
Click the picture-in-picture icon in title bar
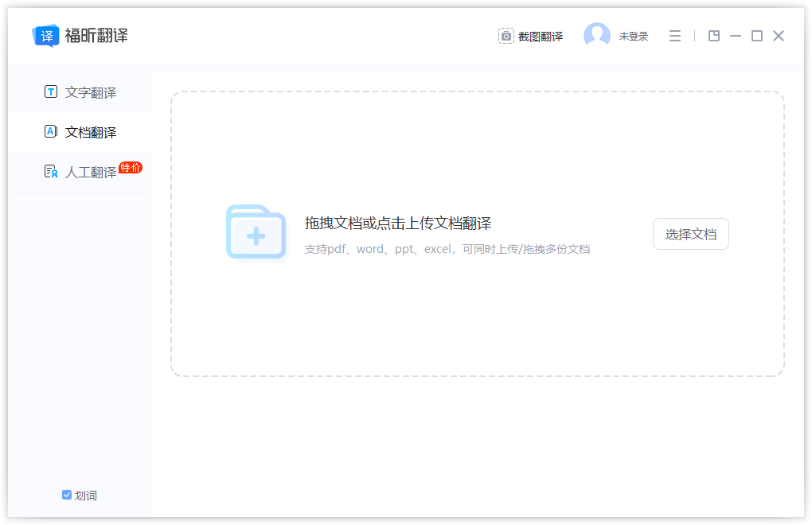[x=713, y=35]
